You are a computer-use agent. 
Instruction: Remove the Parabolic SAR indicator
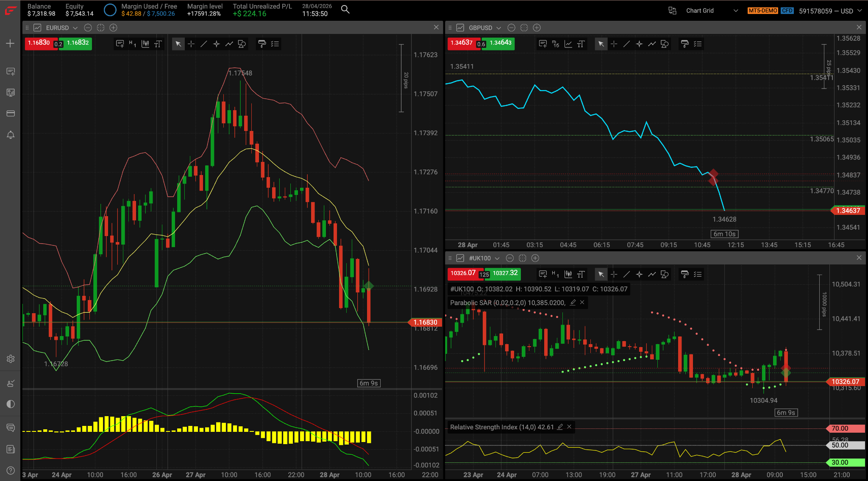pyautogui.click(x=582, y=302)
